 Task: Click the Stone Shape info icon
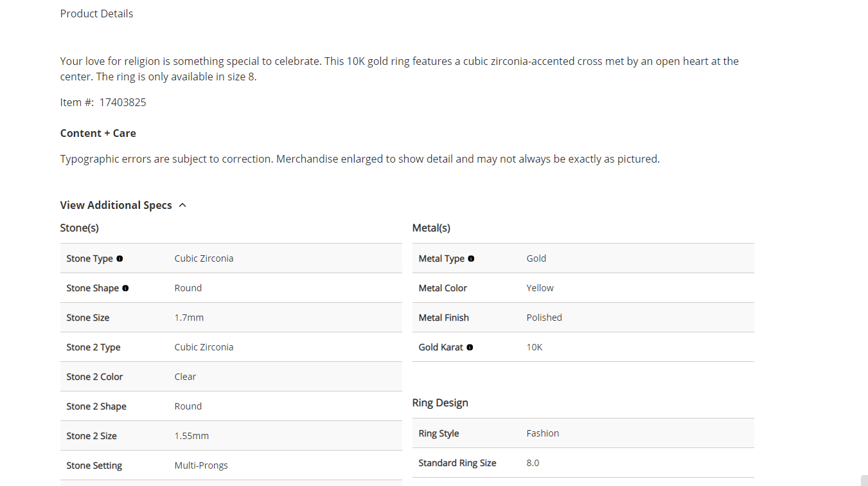(x=125, y=288)
